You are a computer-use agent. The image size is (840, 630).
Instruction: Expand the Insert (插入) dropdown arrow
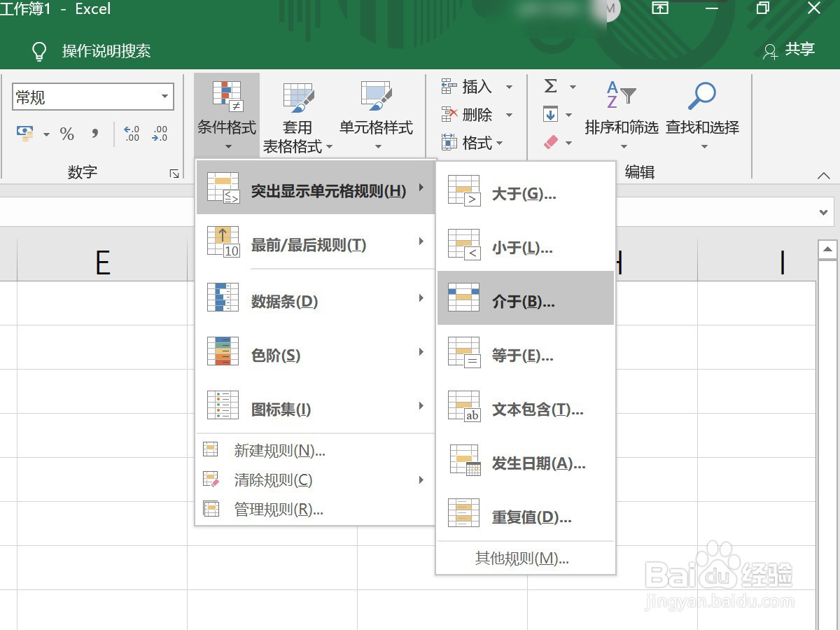(x=510, y=87)
